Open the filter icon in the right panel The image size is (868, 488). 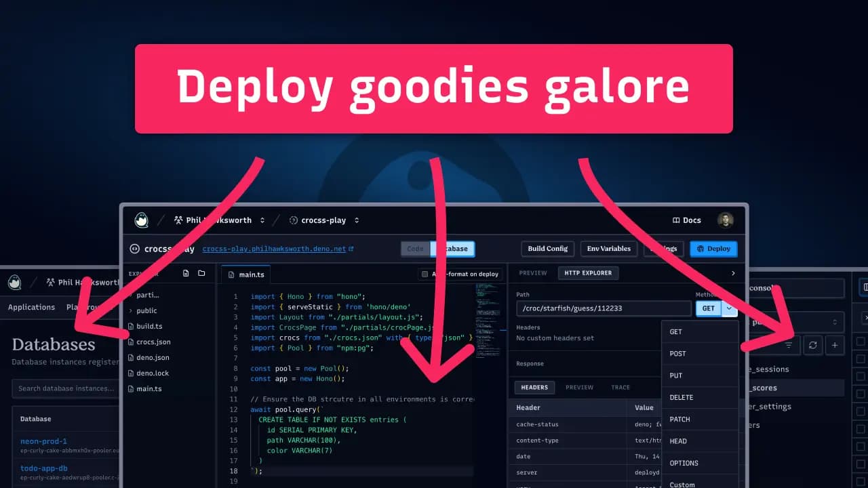(789, 345)
